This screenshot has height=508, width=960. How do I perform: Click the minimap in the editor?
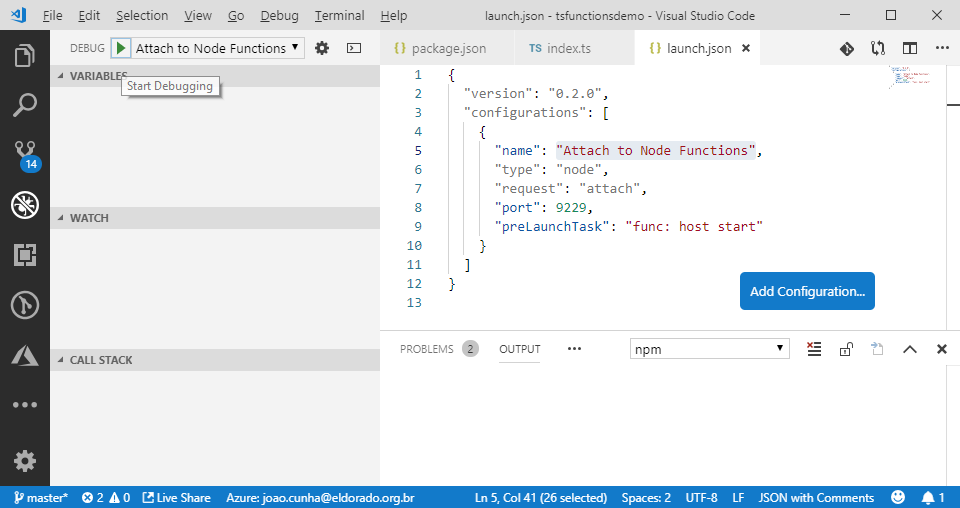pyautogui.click(x=910, y=77)
